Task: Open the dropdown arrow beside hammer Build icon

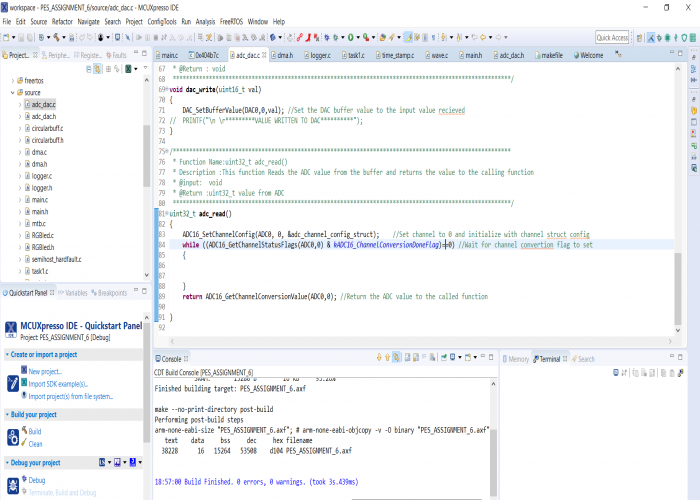Action: pyautogui.click(x=63, y=38)
